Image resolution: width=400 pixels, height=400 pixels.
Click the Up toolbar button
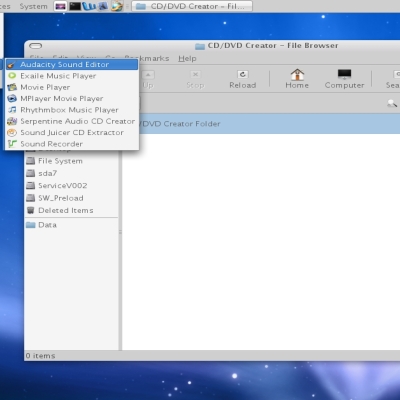148,79
